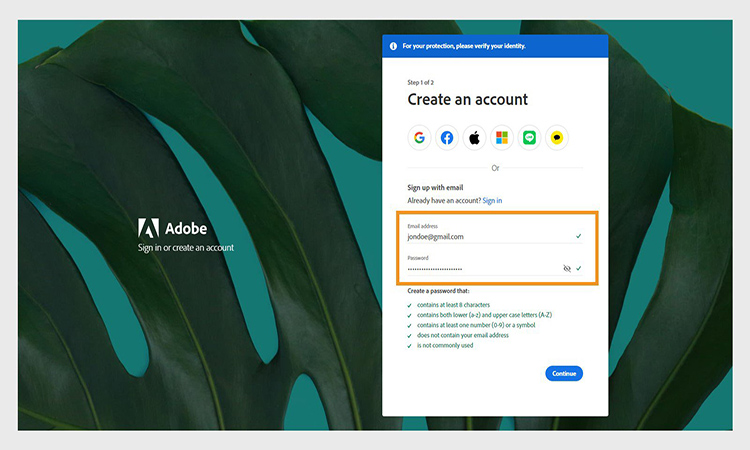The height and width of the screenshot is (450, 750).
Task: Click the 'is not commonly used' checkmark
Action: (409, 345)
